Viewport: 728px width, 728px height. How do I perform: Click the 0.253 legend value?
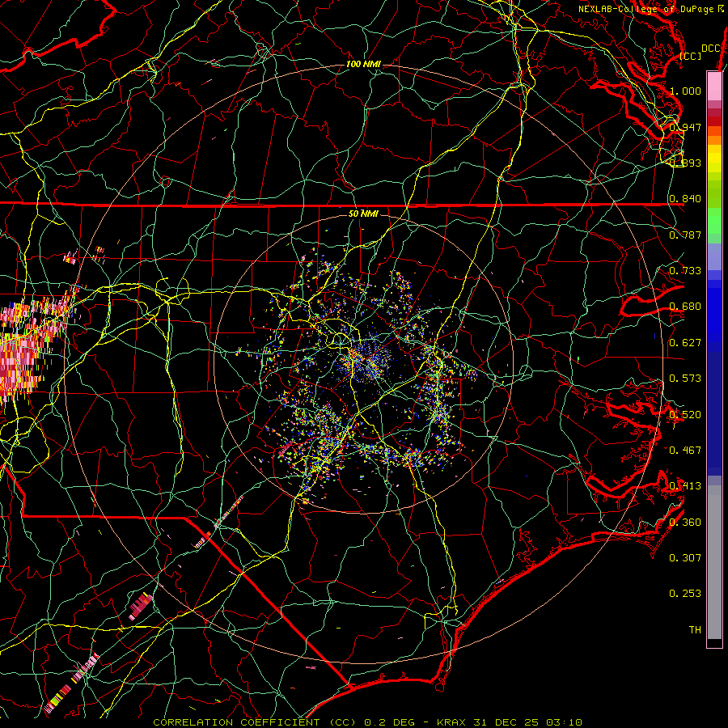tap(685, 594)
